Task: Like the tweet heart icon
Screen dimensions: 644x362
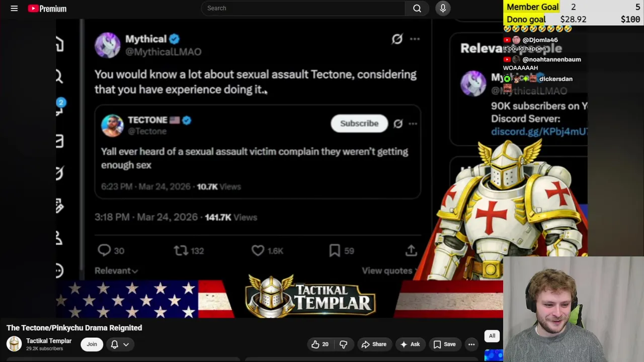Action: coord(258,250)
